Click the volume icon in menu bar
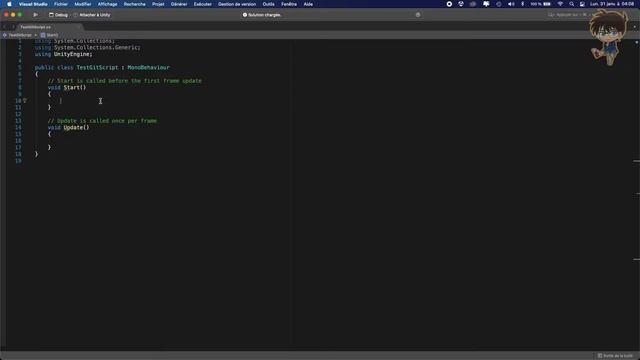Image resolution: width=640 pixels, height=360 pixels. pos(511,4)
